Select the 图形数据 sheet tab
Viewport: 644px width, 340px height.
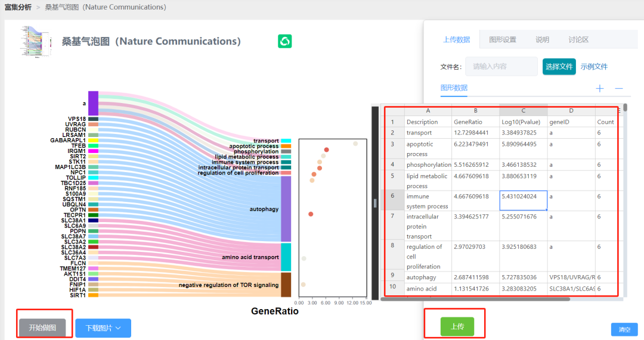click(454, 88)
